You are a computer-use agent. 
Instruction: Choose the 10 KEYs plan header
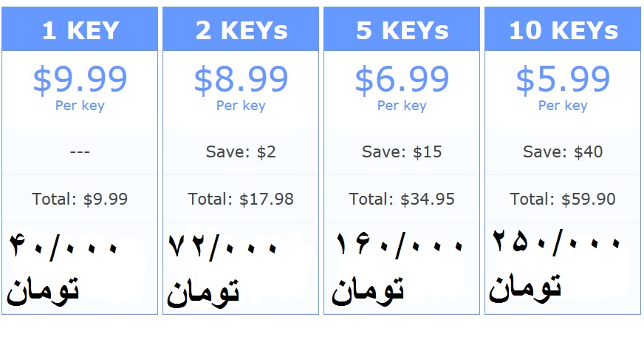(563, 29)
